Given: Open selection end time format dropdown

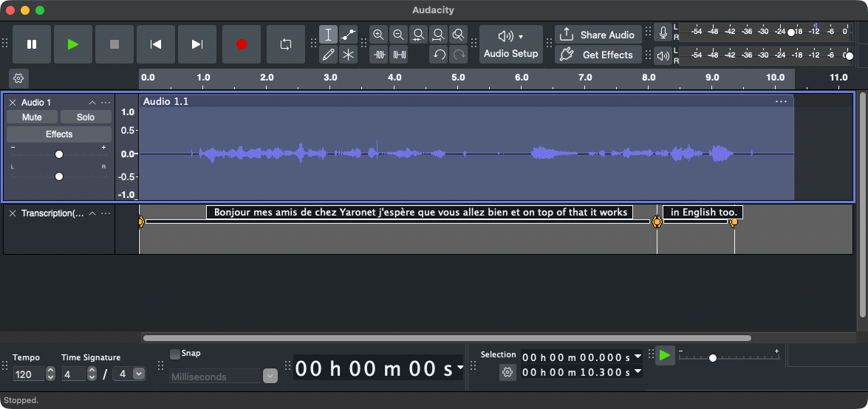Looking at the screenshot, I should 638,372.
